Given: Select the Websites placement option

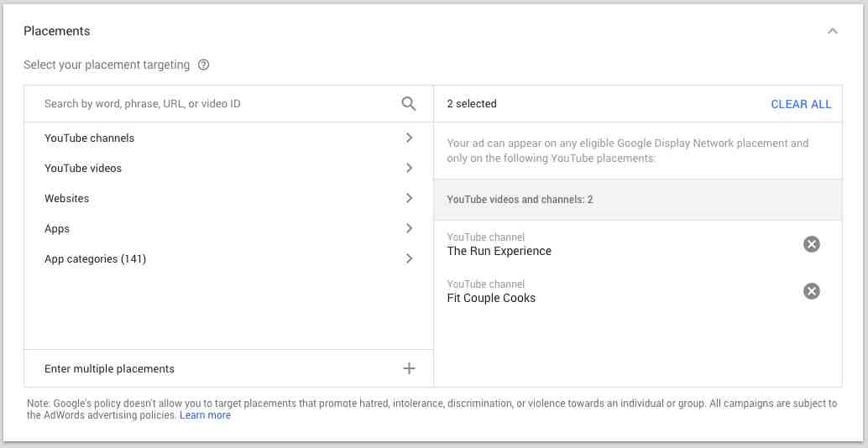Looking at the screenshot, I should 228,198.
